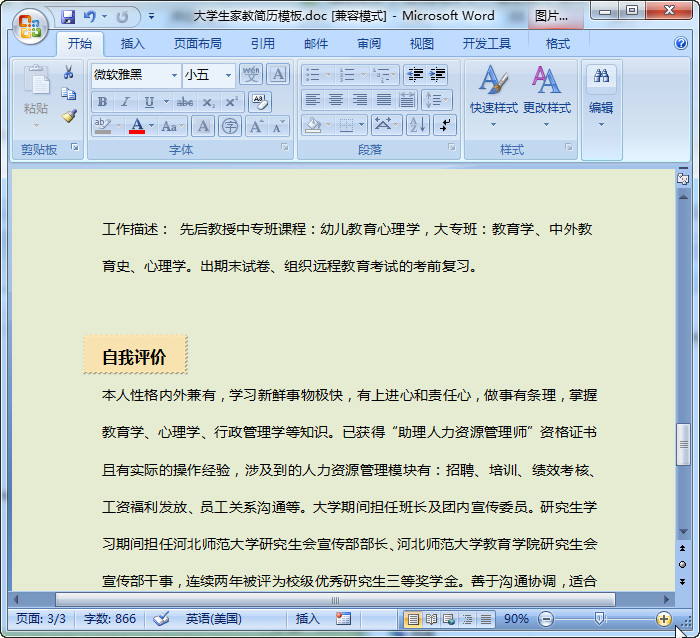The height and width of the screenshot is (638, 700).
Task: Apply superscript formatting
Action: pos(231,102)
